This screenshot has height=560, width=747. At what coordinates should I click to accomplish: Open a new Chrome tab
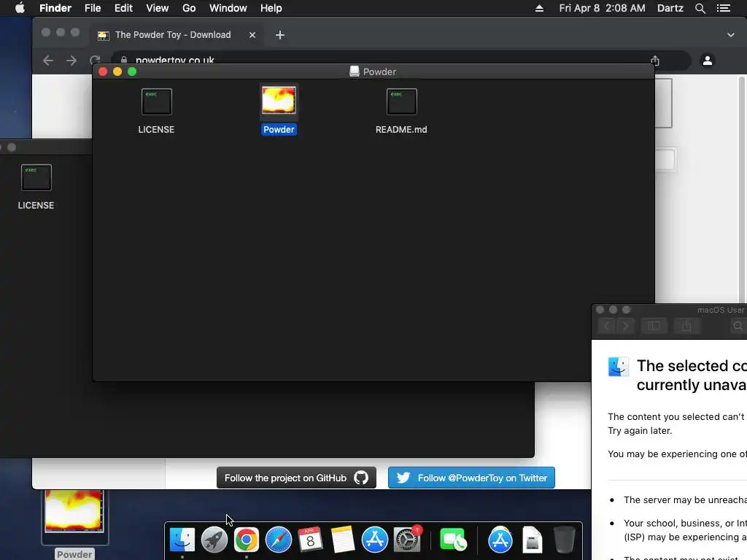[280, 35]
